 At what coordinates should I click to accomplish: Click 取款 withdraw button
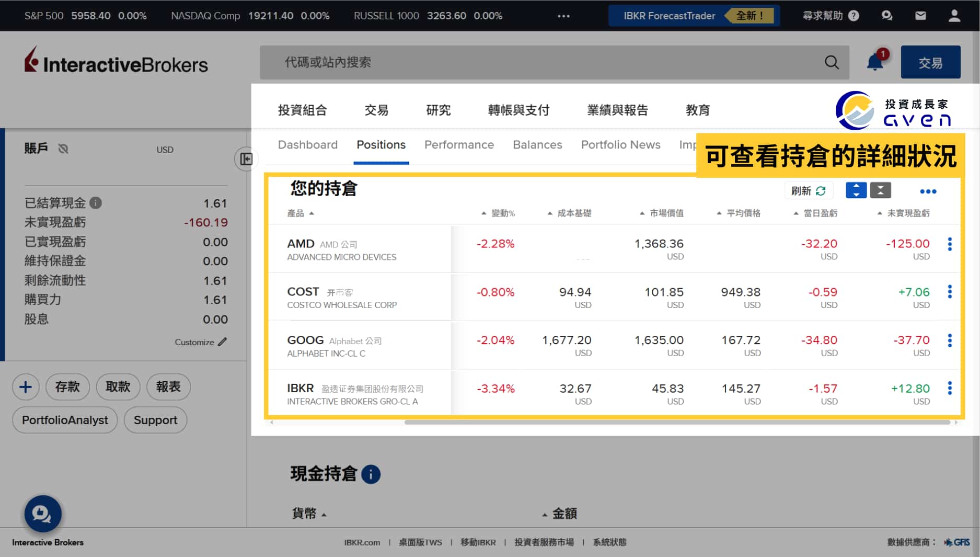tap(118, 387)
